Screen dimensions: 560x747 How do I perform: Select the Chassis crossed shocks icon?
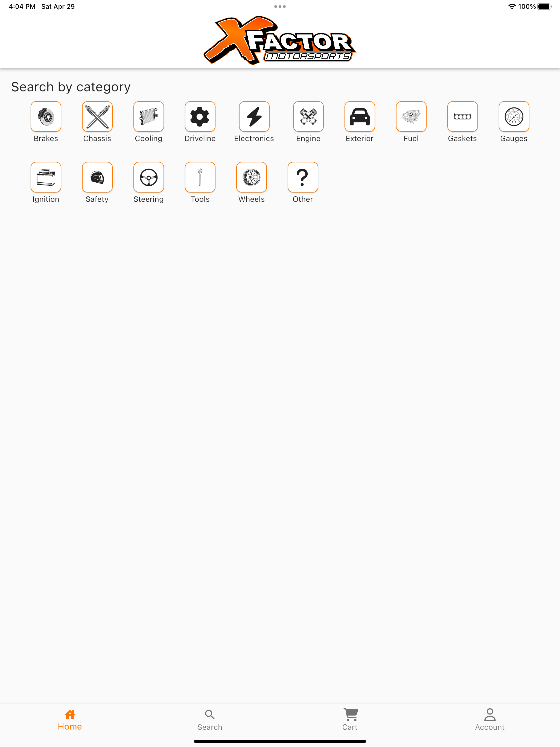(97, 116)
